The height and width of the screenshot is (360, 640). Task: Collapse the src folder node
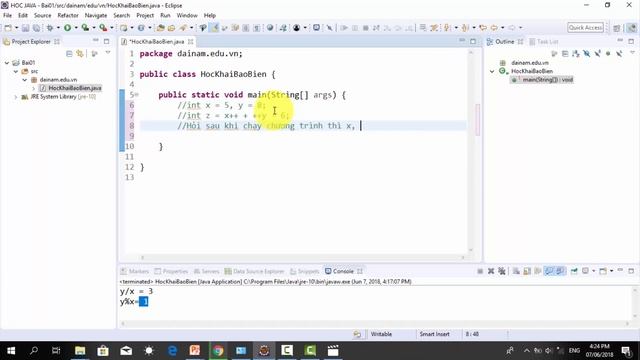(16, 71)
